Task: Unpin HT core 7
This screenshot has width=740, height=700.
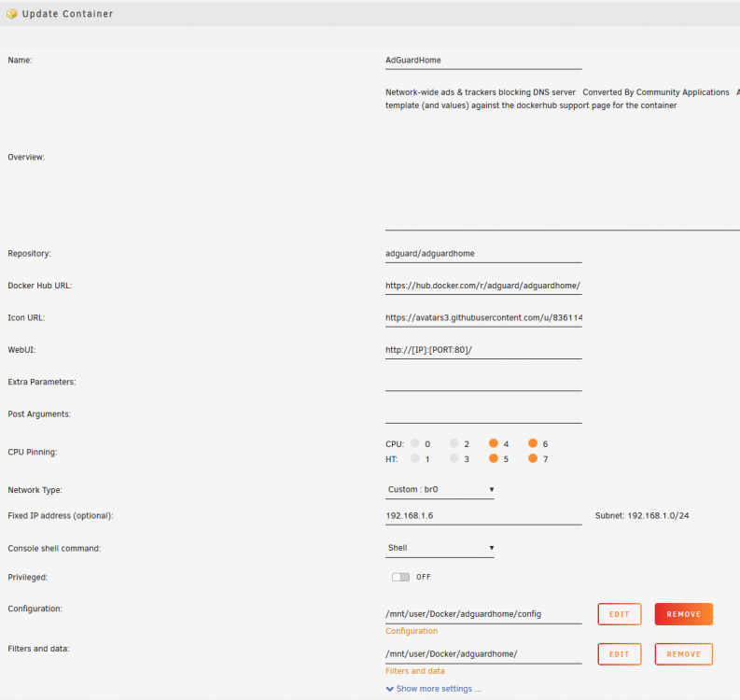Action: [x=533, y=458]
